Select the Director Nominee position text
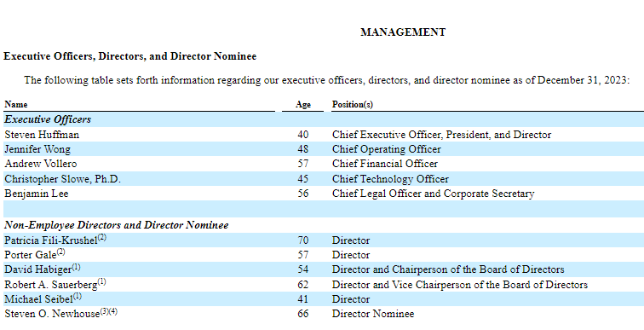644x330 pixels. (373, 314)
